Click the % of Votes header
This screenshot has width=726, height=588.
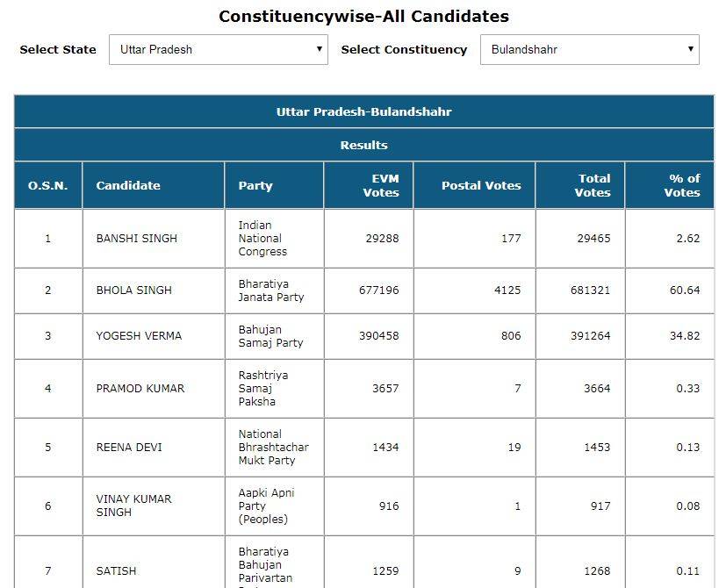pyautogui.click(x=684, y=185)
